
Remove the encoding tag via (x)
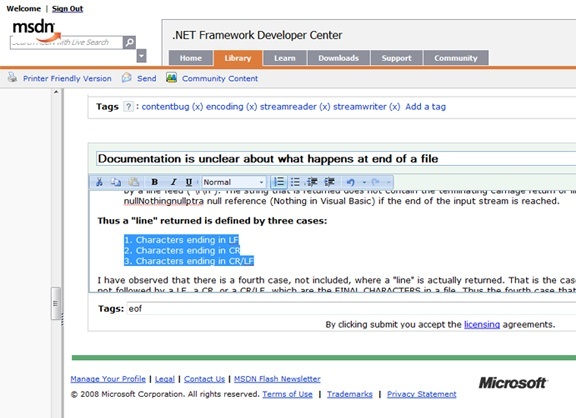coord(252,107)
